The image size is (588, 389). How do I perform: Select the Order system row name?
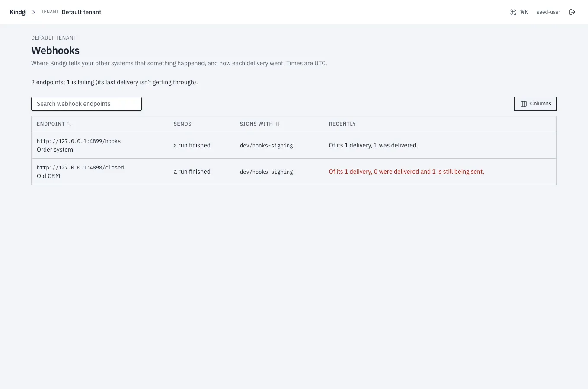pos(55,150)
